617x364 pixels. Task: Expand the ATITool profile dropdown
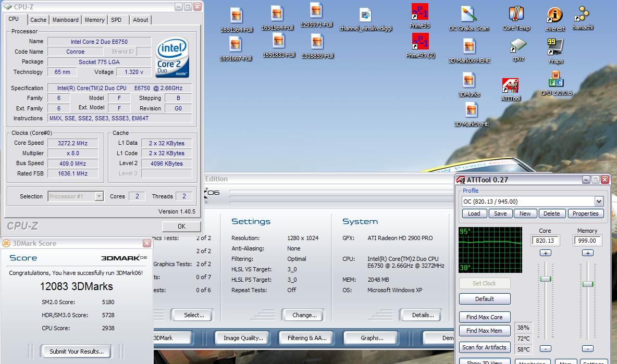[x=599, y=201]
